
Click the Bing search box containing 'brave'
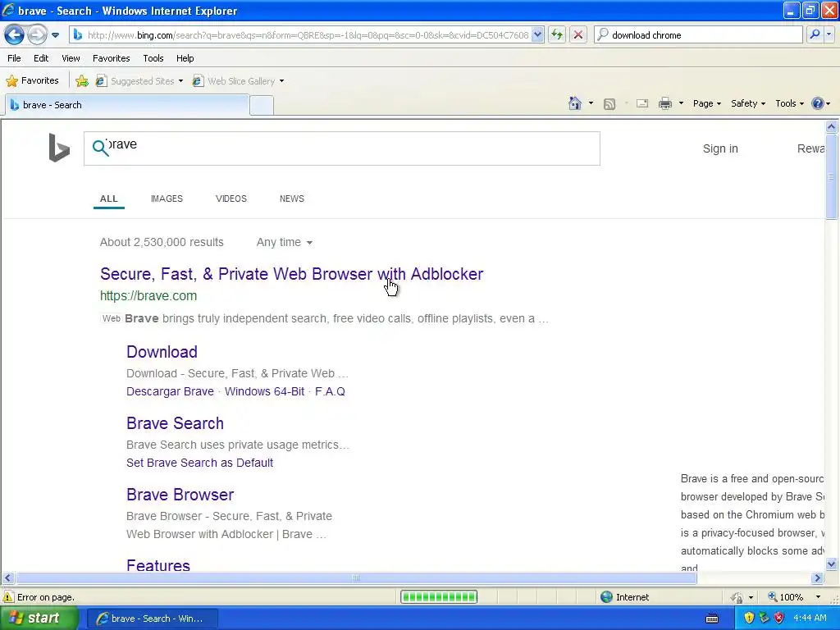tap(342, 148)
